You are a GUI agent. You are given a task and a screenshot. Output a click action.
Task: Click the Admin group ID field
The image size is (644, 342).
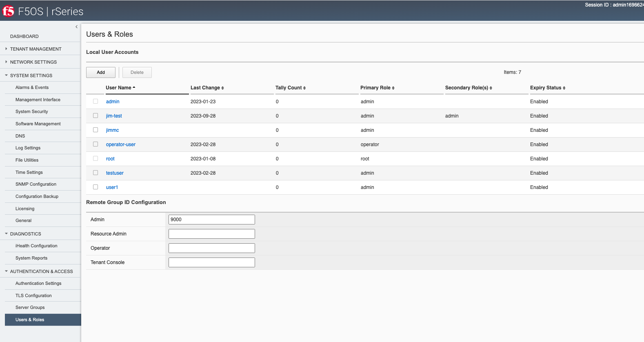point(212,220)
